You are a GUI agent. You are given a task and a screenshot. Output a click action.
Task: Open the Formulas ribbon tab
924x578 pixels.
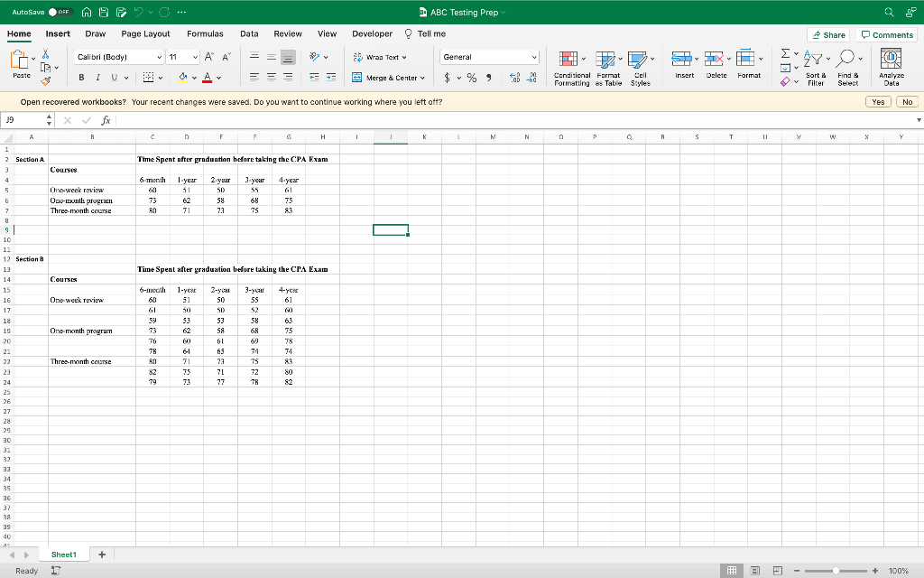point(205,34)
